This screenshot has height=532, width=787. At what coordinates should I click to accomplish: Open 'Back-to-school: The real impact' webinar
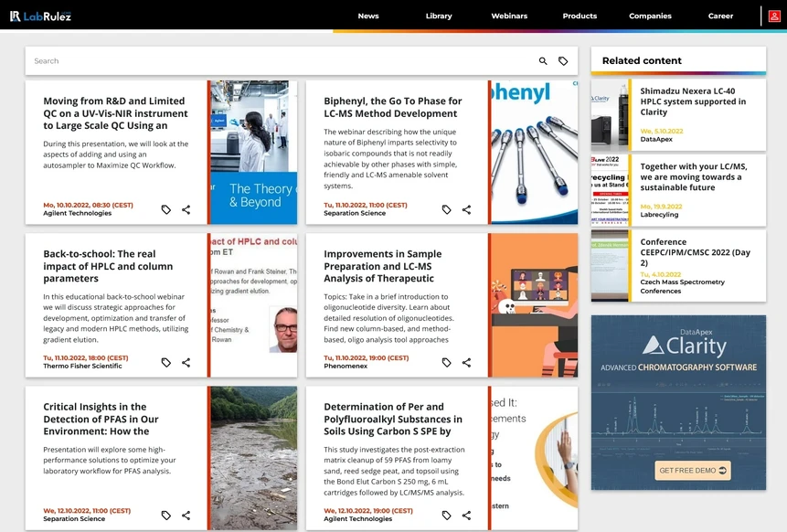pos(108,267)
